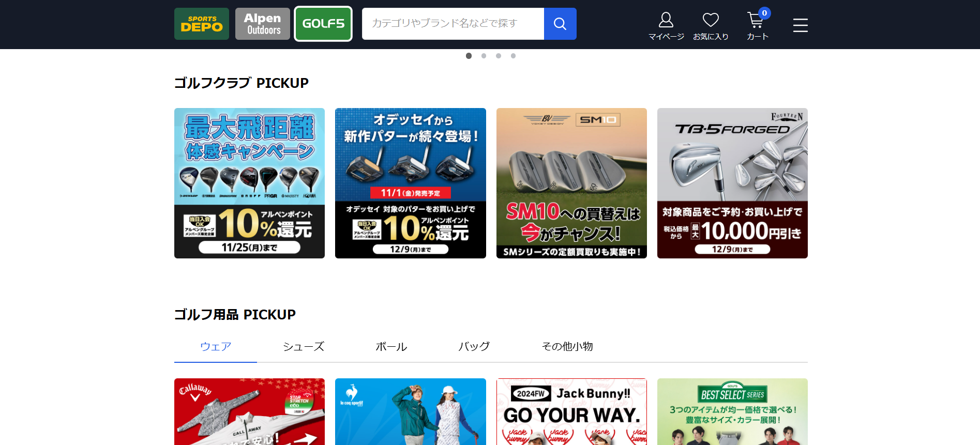Open the SM10 wedge trade-in banner
Image resolution: width=980 pixels, height=445 pixels.
(x=571, y=183)
